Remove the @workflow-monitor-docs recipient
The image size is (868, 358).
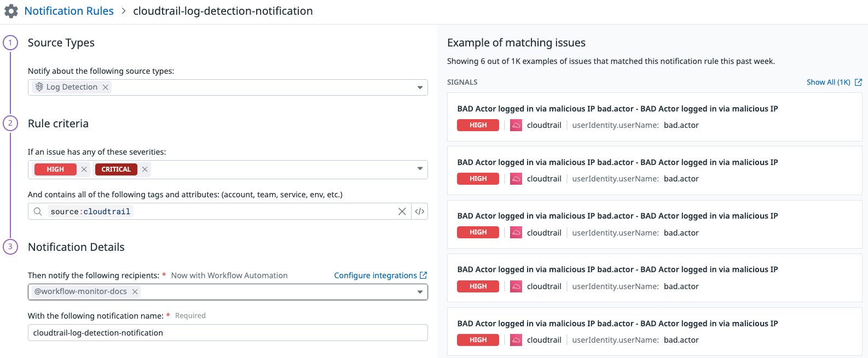point(135,291)
